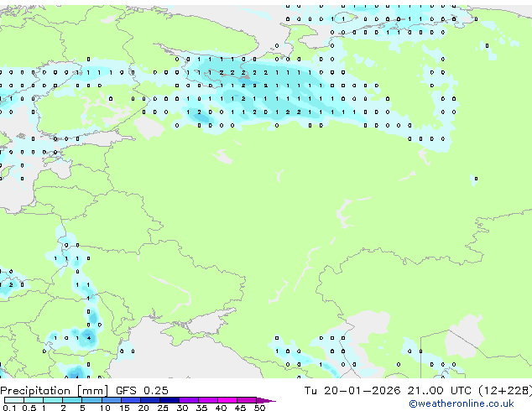Viewport: 532px width, 411px height.
Task: Open the weatheronline.co.uk link
Action: coord(462,403)
